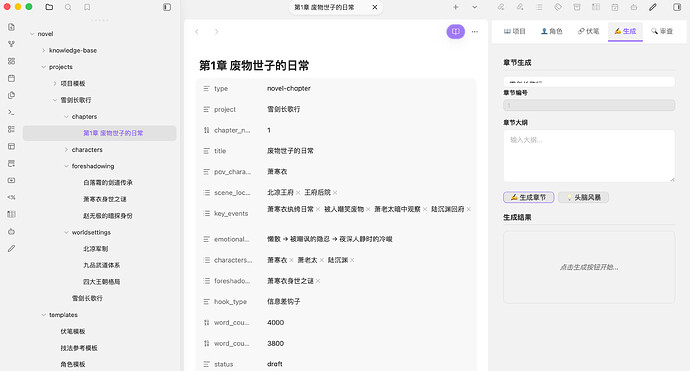Click the archive box icon in right header

(x=577, y=7)
